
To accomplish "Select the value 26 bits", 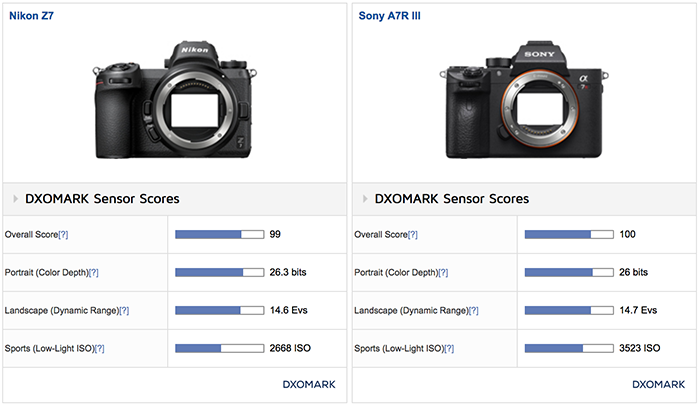I will (x=633, y=272).
